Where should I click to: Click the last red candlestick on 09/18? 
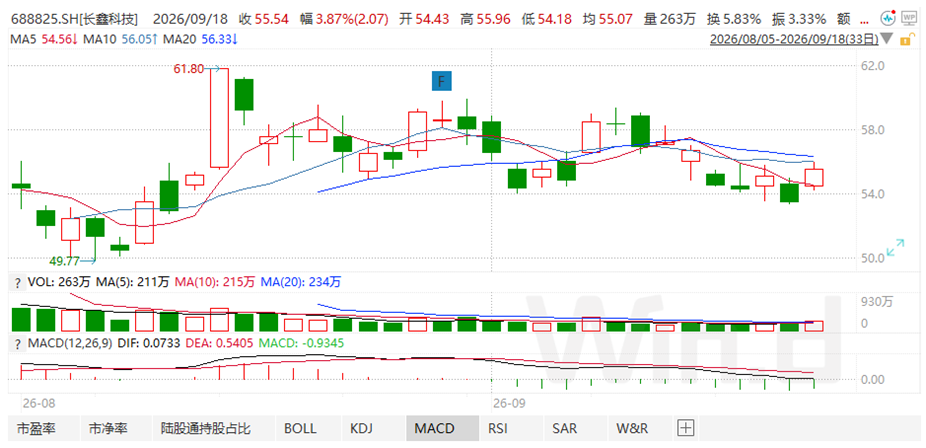tap(814, 178)
